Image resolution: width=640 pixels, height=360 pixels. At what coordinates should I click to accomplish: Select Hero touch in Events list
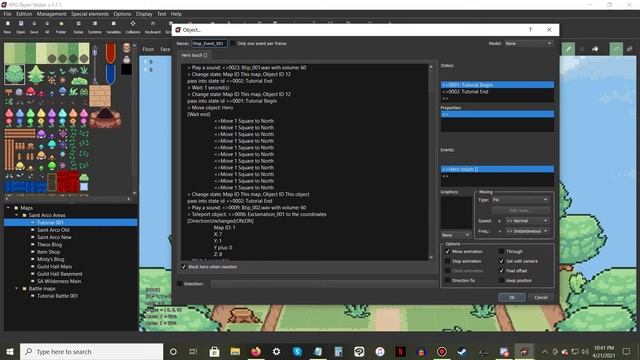[x=497, y=169]
